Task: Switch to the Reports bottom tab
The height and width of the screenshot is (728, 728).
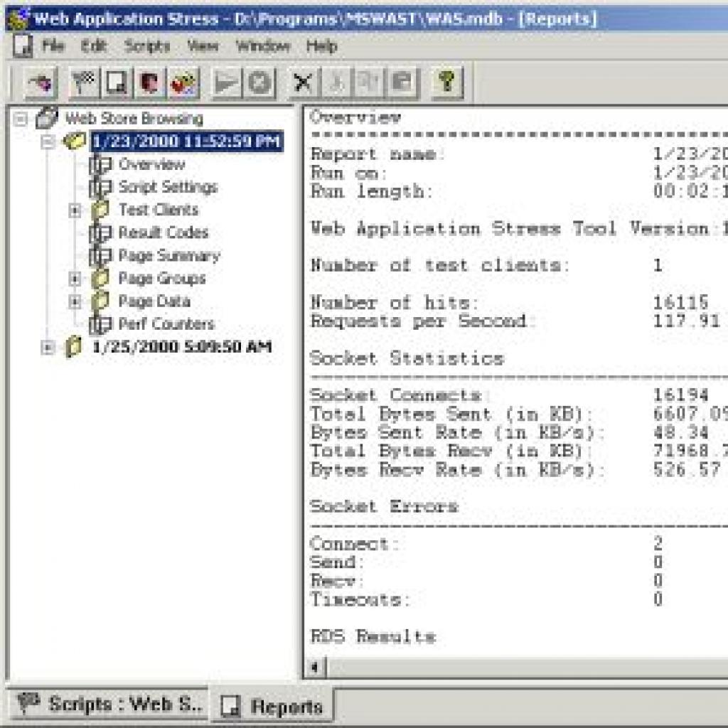Action: click(272, 706)
